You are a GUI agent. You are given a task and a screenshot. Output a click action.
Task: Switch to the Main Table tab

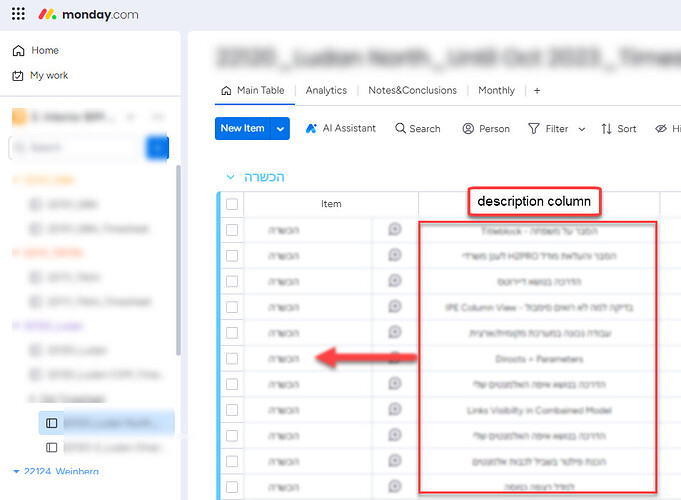coord(253,90)
